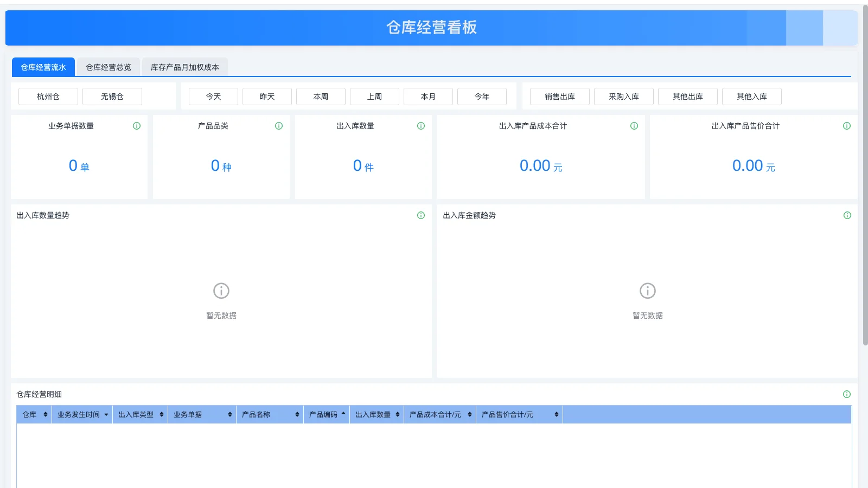Open info tooltip on 出入库金额趋势 chart

846,215
